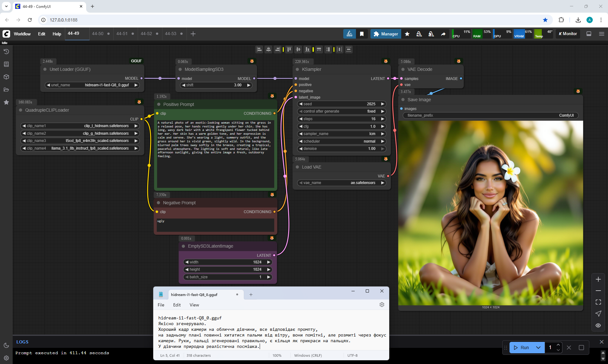Toggle dark theme moon icon
Screen dimensions: 608x364
(6, 345)
